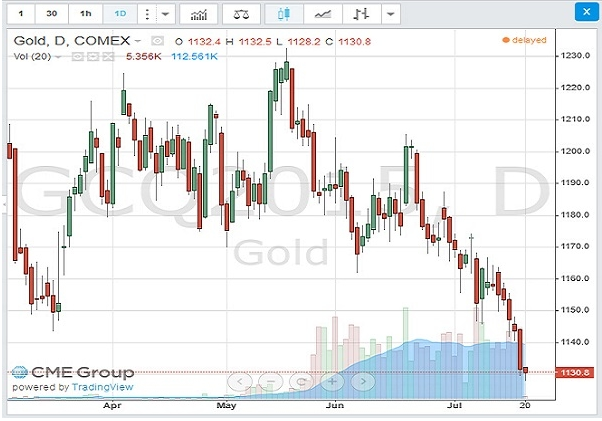
Task: Click the Apr date axis label
Action: 112,405
